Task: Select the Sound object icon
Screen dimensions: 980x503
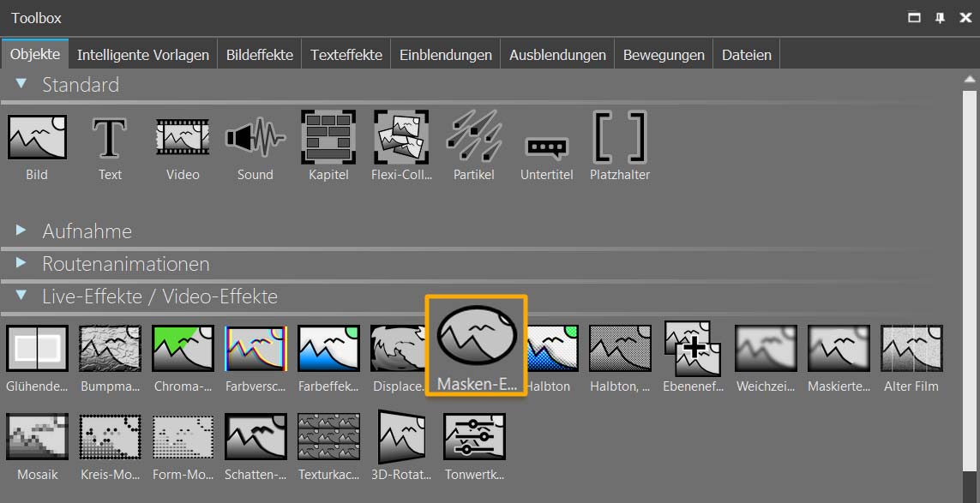Action: 255,138
